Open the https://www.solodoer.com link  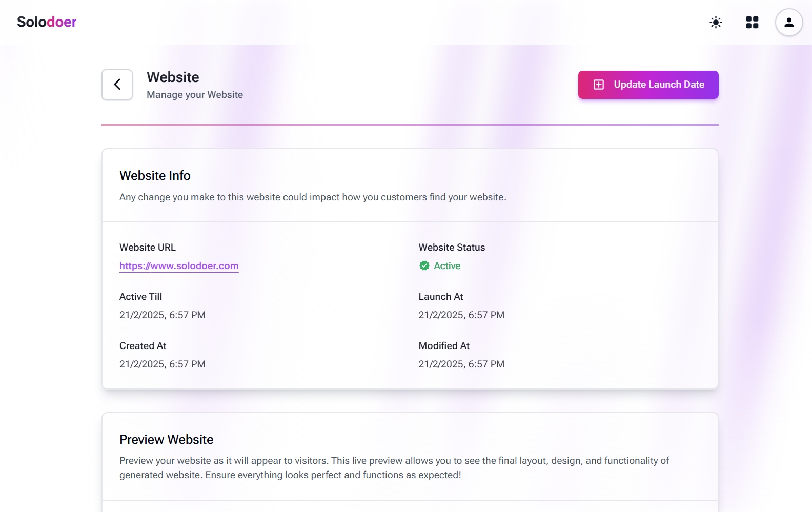179,266
